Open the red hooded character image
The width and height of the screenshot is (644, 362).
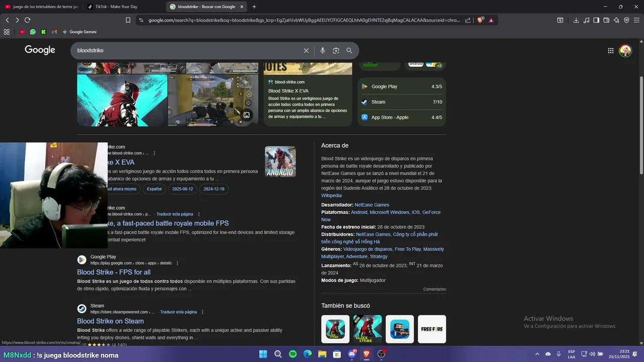click(x=122, y=100)
